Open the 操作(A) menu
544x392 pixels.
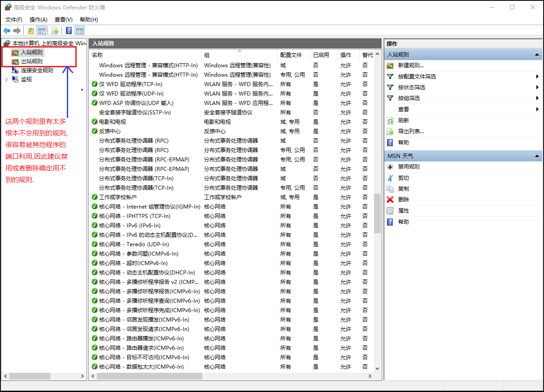38,19
